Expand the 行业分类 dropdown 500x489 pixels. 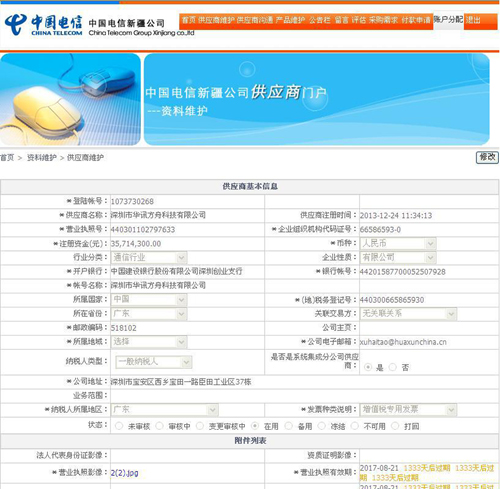click(x=149, y=258)
